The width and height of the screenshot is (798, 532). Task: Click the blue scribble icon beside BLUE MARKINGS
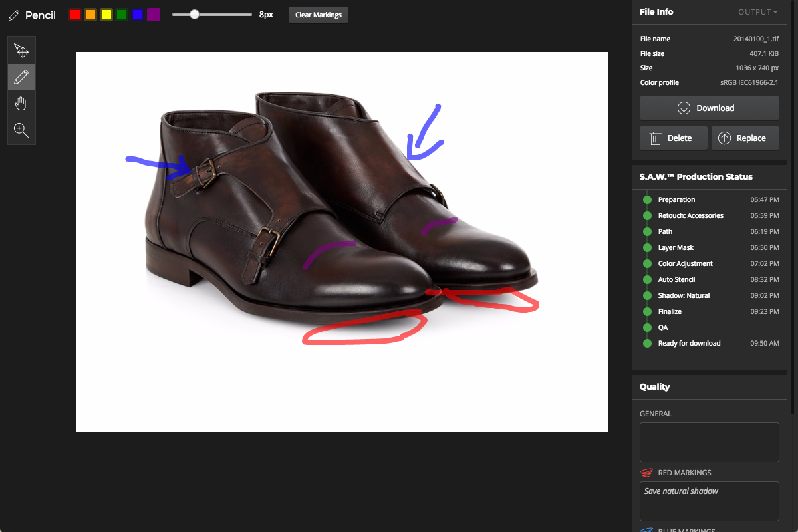tap(646, 530)
